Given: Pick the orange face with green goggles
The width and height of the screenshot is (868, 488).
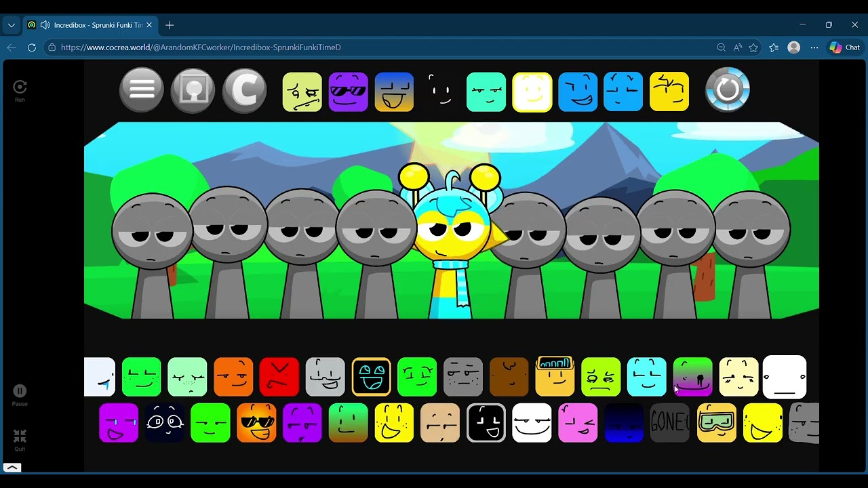Looking at the screenshot, I should (x=716, y=423).
